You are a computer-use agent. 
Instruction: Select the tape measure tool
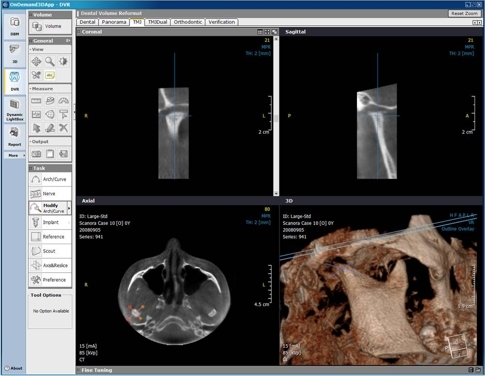[x=50, y=100]
